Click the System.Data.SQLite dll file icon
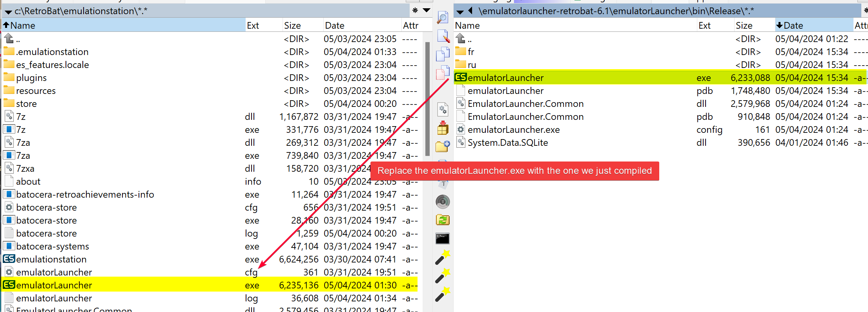Viewport: 868px width, 312px height. pos(461,142)
